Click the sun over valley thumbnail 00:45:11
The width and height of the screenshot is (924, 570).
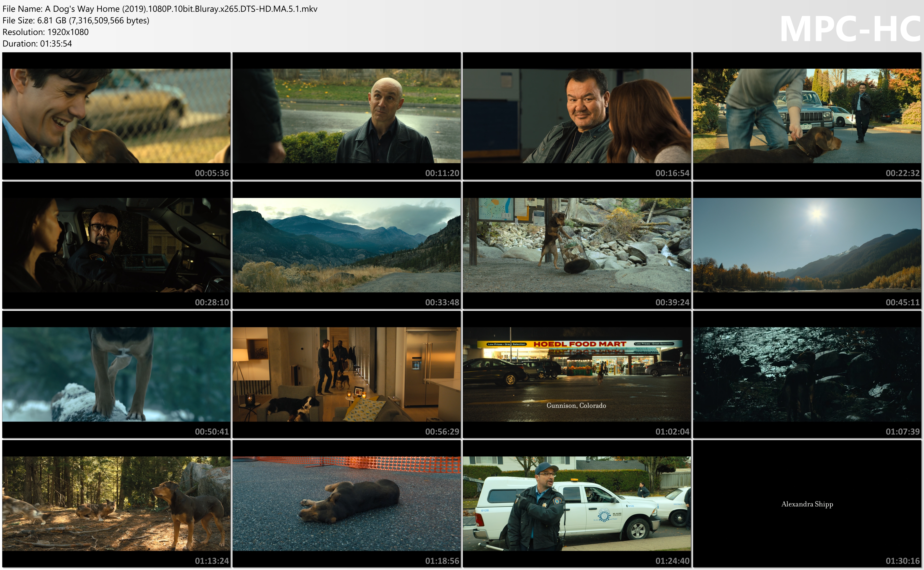coord(807,245)
